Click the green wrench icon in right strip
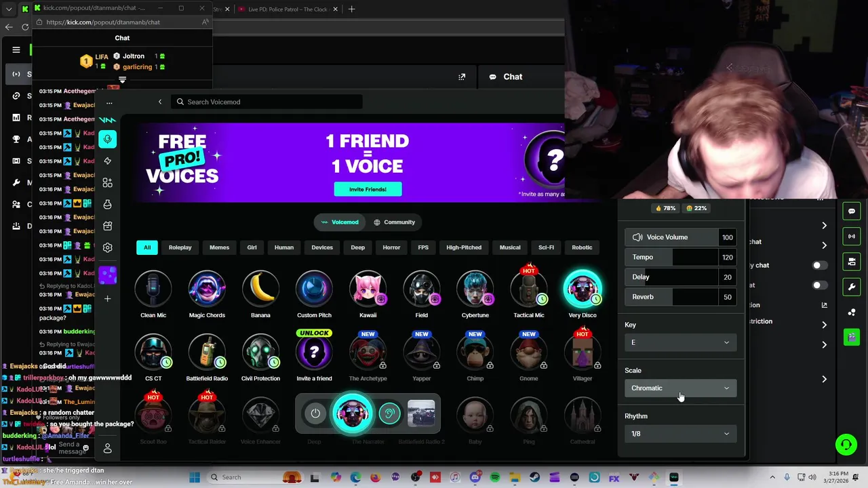The image size is (868, 488). (852, 287)
